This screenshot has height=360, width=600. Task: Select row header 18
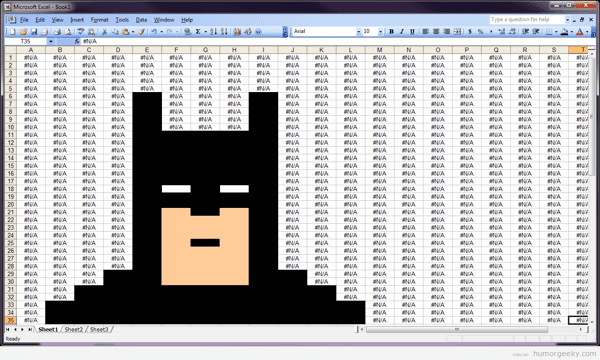tap(11, 189)
